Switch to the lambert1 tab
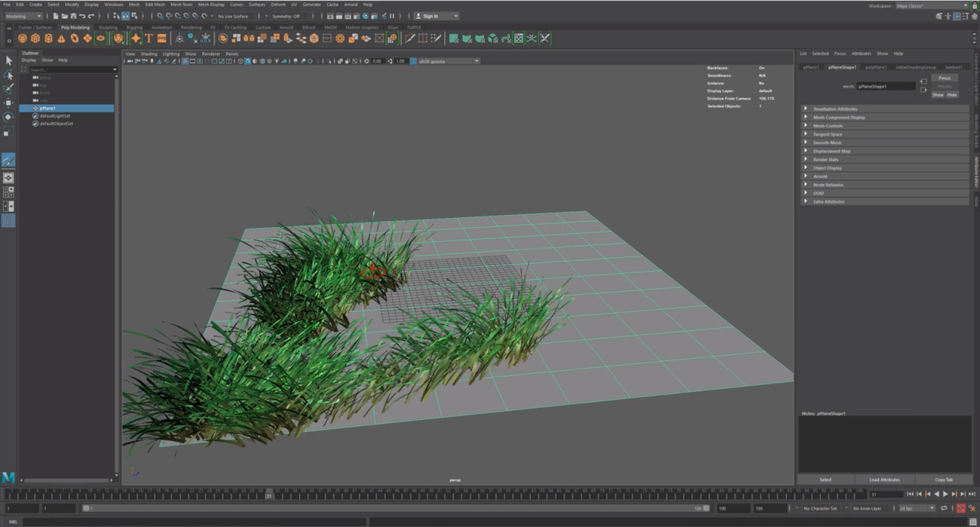This screenshot has height=527, width=980. [953, 67]
